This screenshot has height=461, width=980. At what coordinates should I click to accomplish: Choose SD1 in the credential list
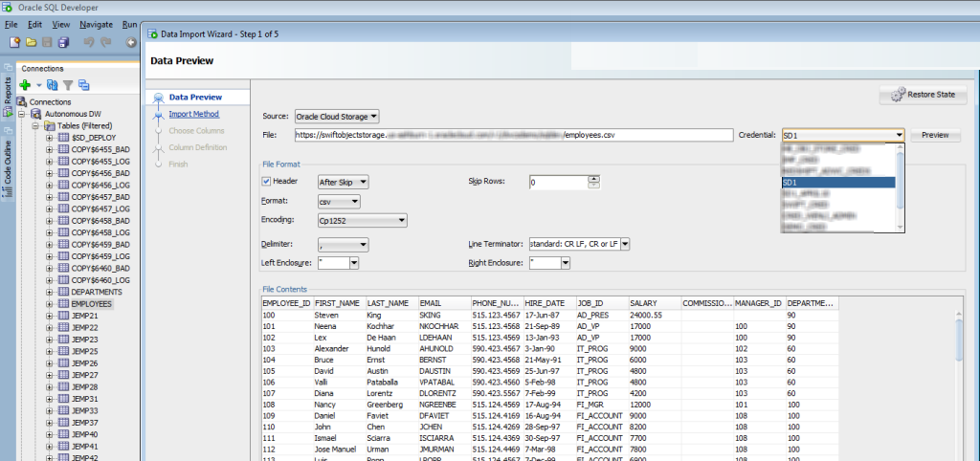(x=838, y=183)
